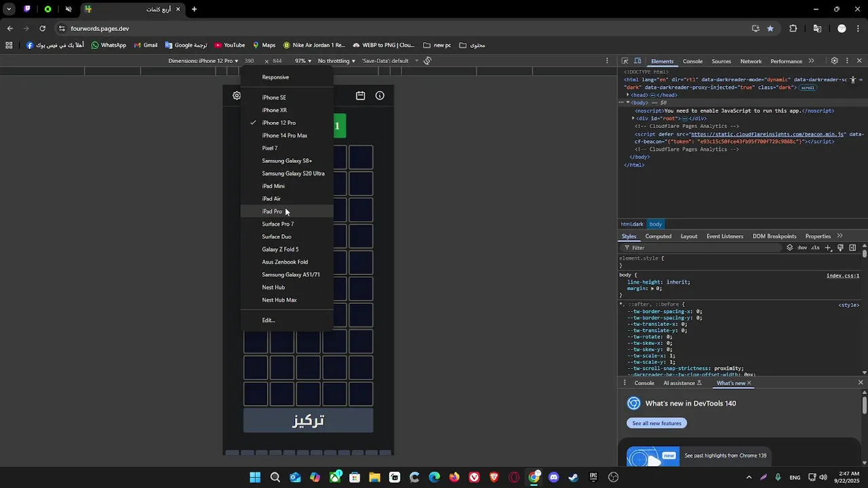Click the new style rule plus icon
The width and height of the screenshot is (868, 488).
[827, 247]
